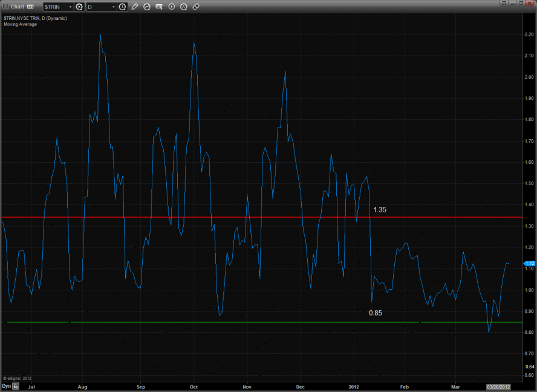Open the SEL selection tool icon
The image size is (537, 392).
click(x=159, y=7)
